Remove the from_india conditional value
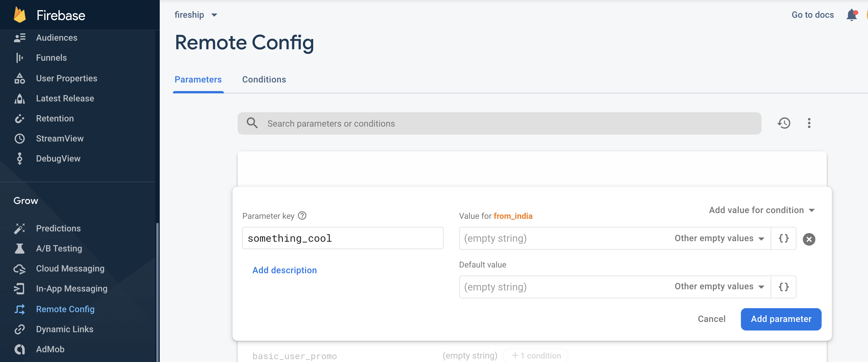868x362 pixels. click(x=809, y=239)
